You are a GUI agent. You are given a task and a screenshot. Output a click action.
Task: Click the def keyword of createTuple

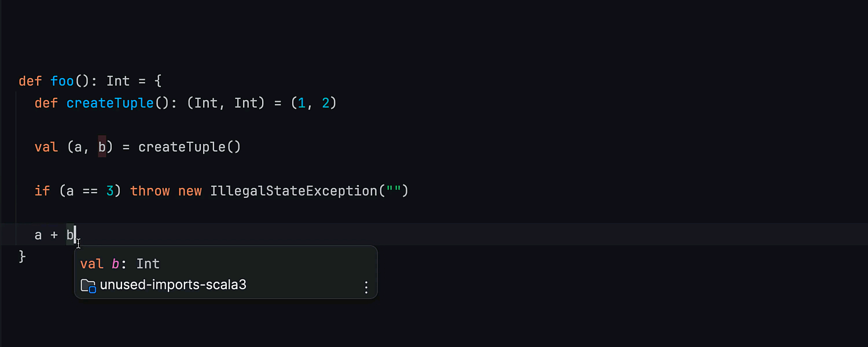[x=46, y=103]
